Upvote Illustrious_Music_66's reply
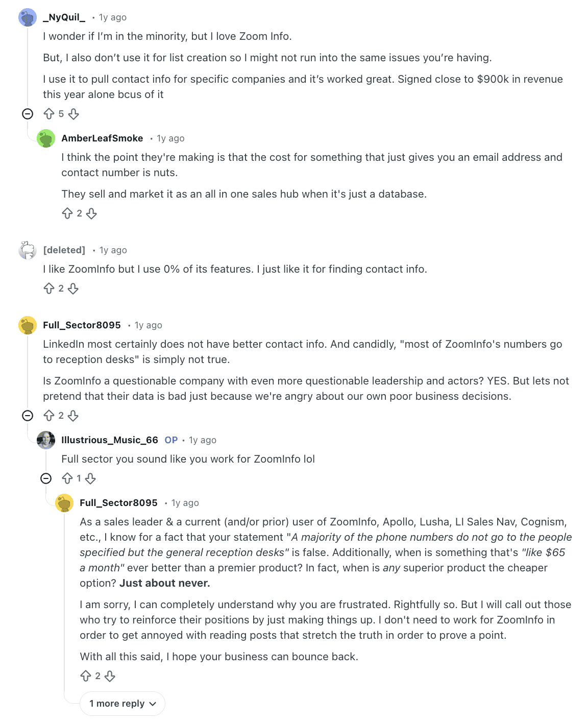The width and height of the screenshot is (588, 722). (x=68, y=478)
